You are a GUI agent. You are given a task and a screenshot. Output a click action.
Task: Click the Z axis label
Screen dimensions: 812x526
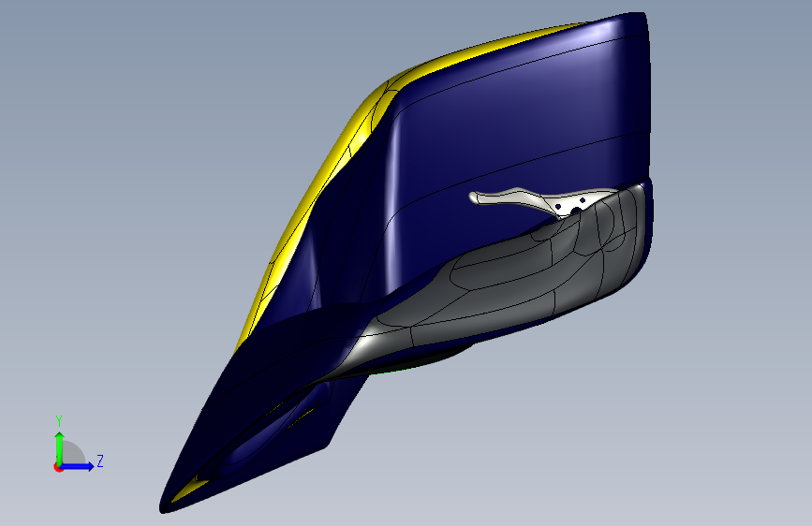(100, 460)
